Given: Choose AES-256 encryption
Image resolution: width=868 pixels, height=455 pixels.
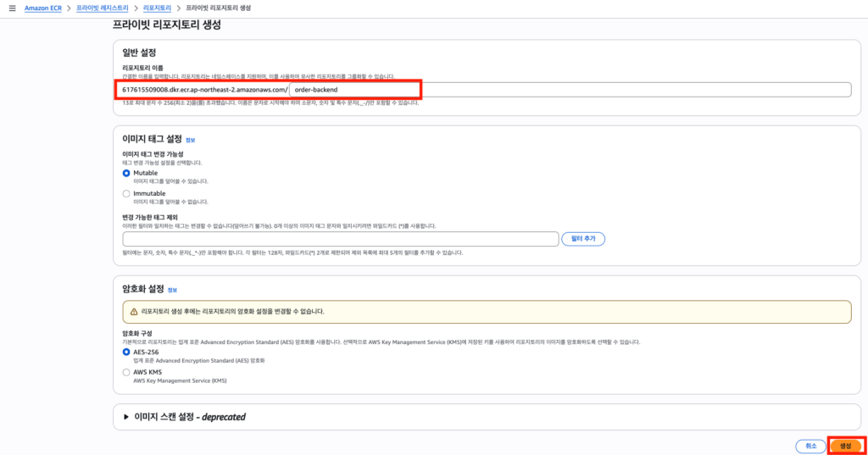Looking at the screenshot, I should [x=127, y=352].
